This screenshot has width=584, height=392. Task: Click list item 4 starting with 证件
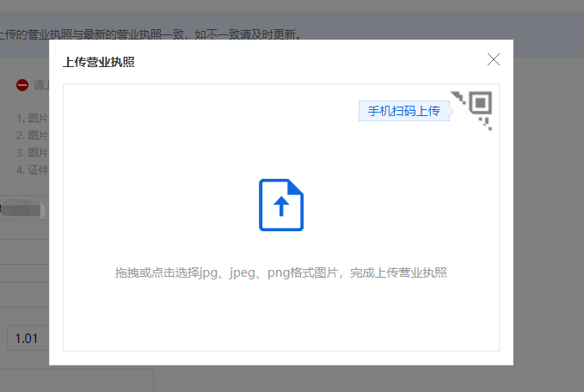point(33,170)
